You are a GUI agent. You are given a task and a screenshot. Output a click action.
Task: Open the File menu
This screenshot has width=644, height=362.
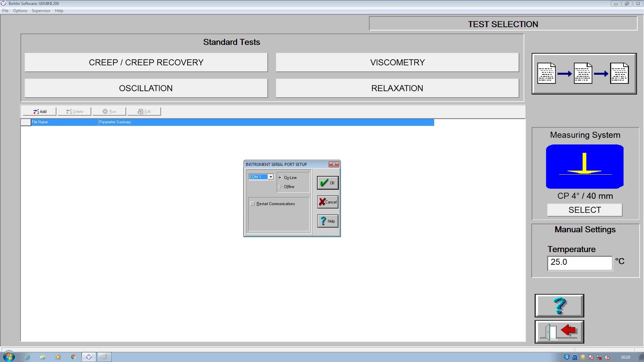tap(5, 11)
